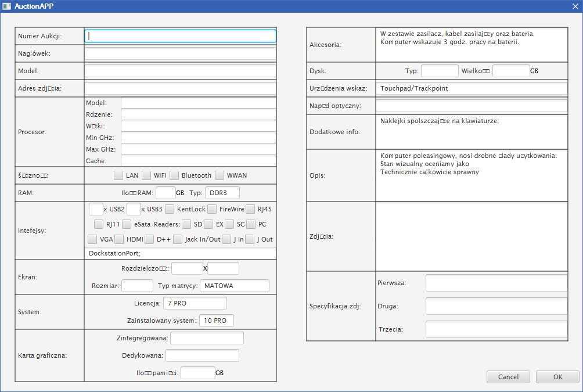Click the processor Model text field
583x392 pixels.
pos(198,103)
